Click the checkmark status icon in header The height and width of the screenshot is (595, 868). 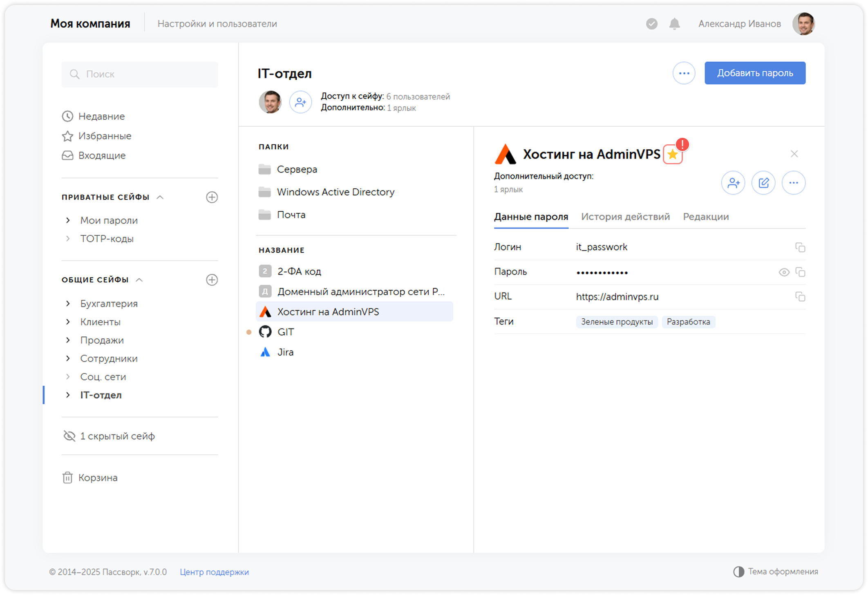652,24
